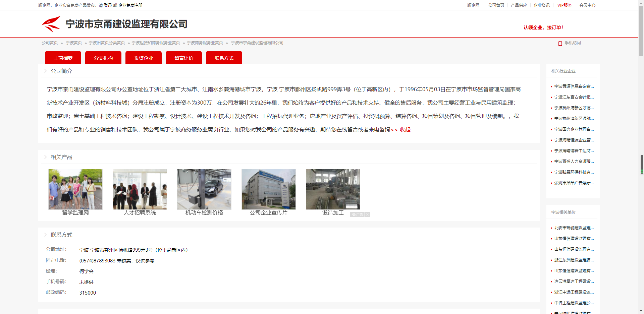
Task: Click the 人才招聘系统 caption link
Action: [x=140, y=213]
